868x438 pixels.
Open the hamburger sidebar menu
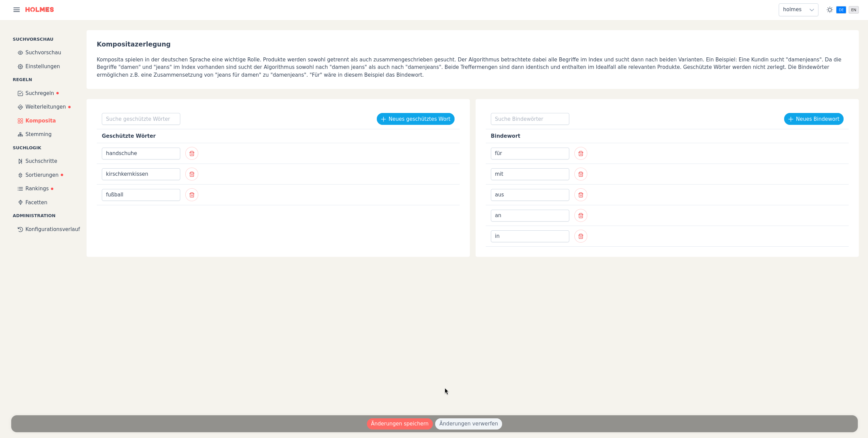pos(16,10)
